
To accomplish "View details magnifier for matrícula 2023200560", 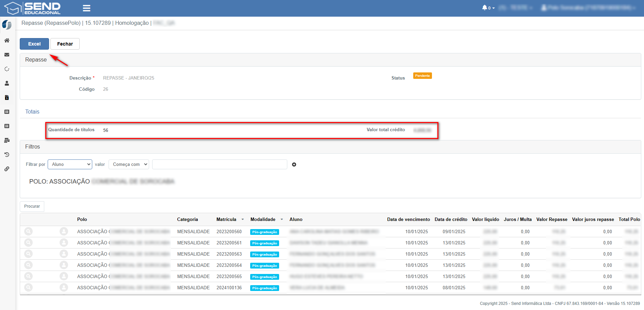I will 29,231.
